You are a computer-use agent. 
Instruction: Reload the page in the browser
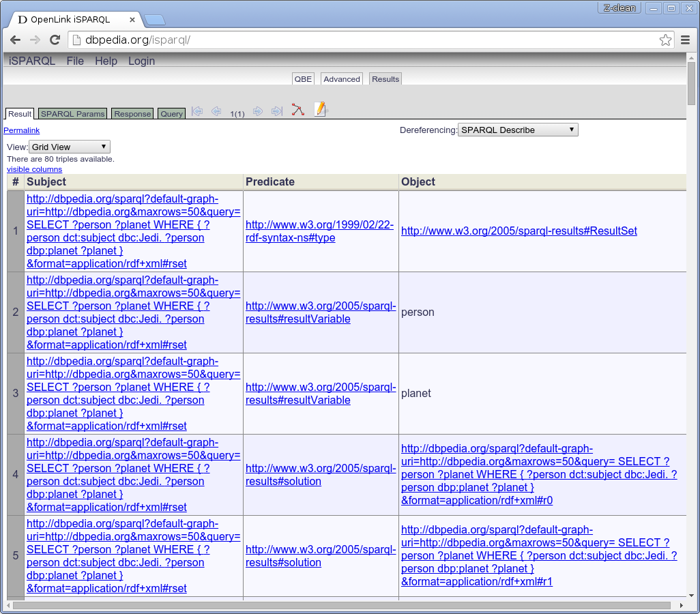(55, 40)
